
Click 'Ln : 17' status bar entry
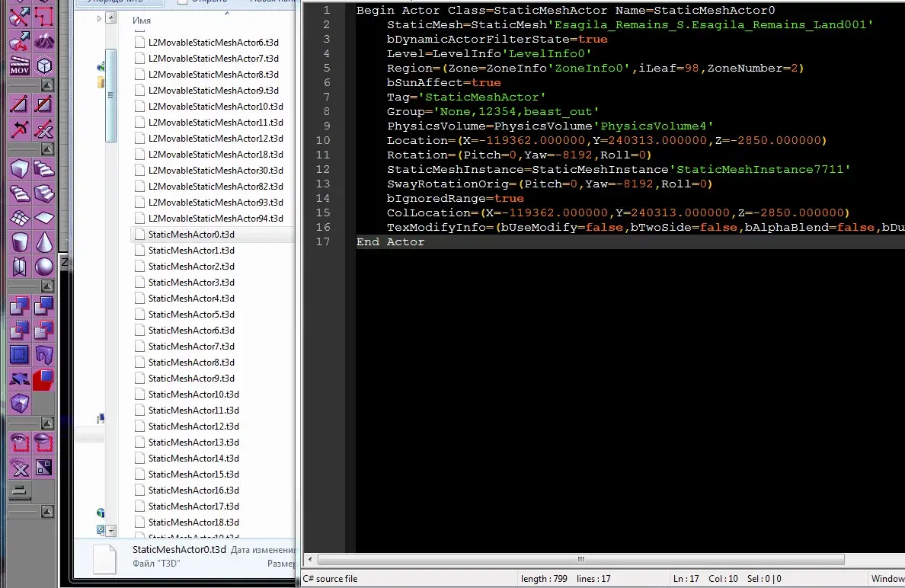point(686,579)
